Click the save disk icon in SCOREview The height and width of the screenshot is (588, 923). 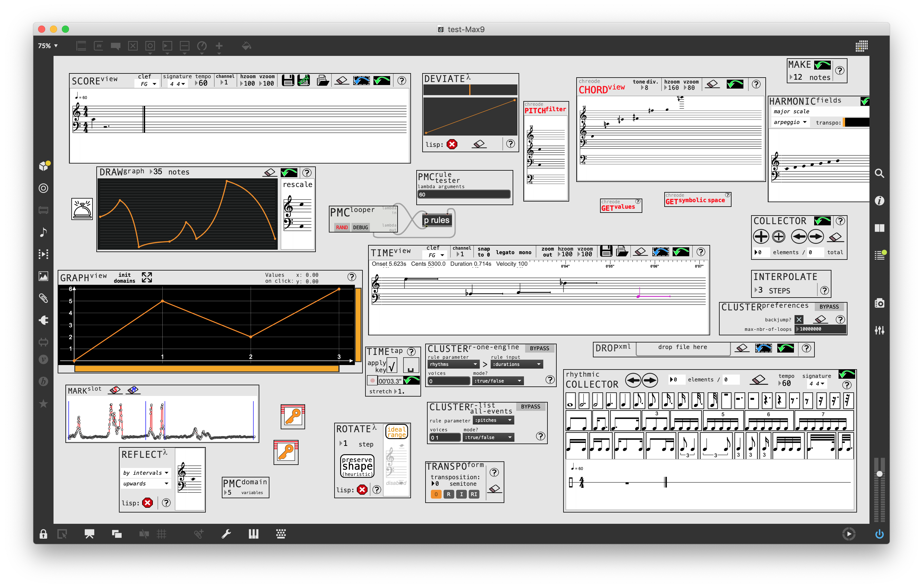[288, 80]
